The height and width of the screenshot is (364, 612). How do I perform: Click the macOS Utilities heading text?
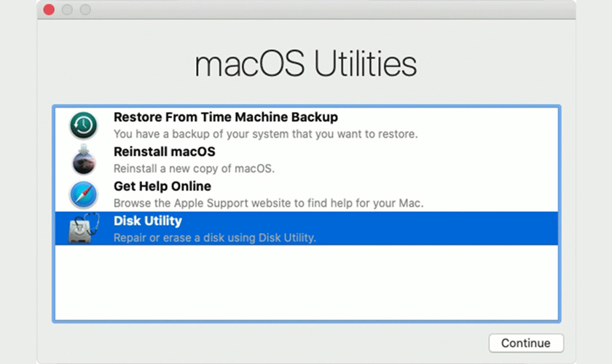tap(306, 63)
